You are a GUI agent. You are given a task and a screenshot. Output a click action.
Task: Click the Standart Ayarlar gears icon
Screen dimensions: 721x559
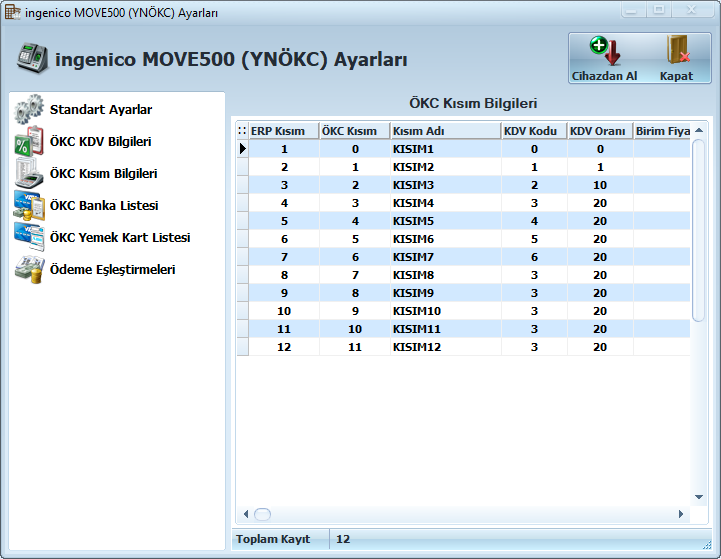pos(29,109)
